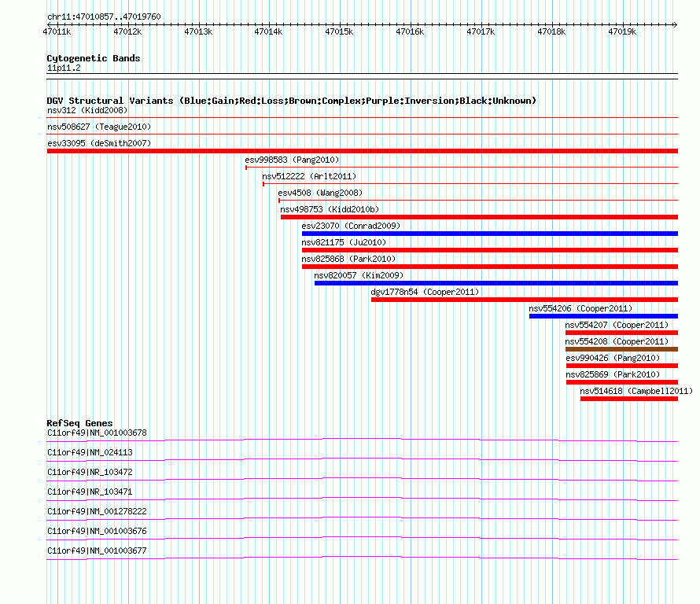Click the Cytogenetic Bands track title
Image resolution: width=700 pixels, height=604 pixels.
coord(94,58)
